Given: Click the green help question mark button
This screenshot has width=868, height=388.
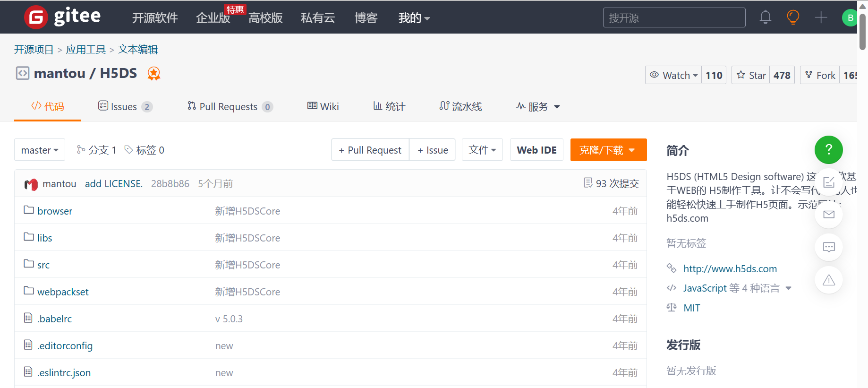Looking at the screenshot, I should click(829, 150).
